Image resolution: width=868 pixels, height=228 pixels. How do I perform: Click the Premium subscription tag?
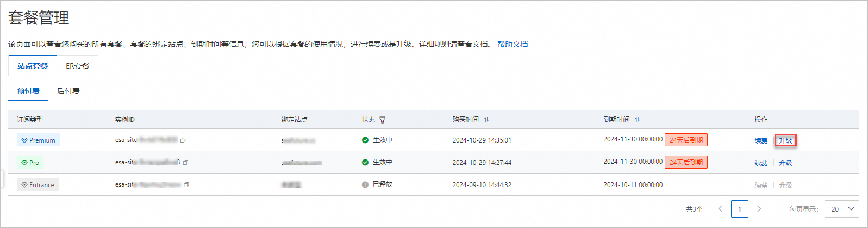(38, 140)
